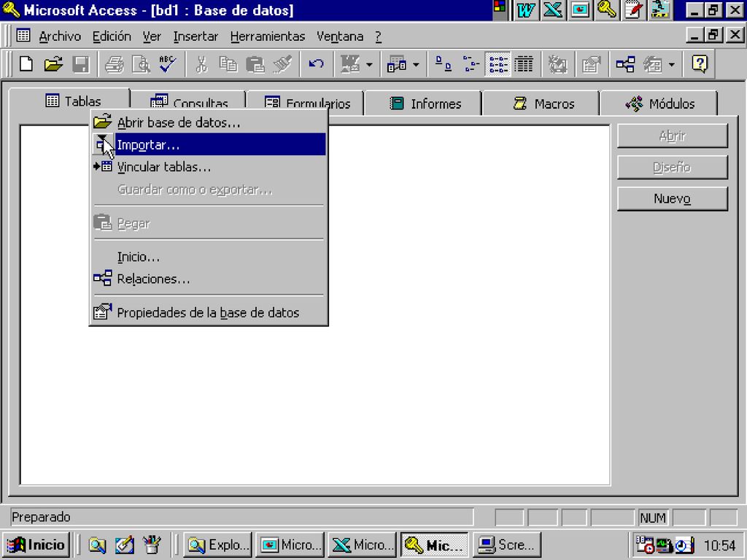This screenshot has height=560, width=747.
Task: Choose Propiedades de la base de datos
Action: pos(209,312)
